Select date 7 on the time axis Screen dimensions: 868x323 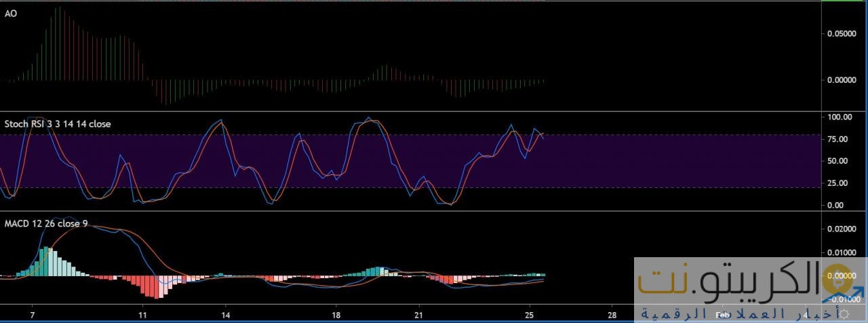[32, 316]
